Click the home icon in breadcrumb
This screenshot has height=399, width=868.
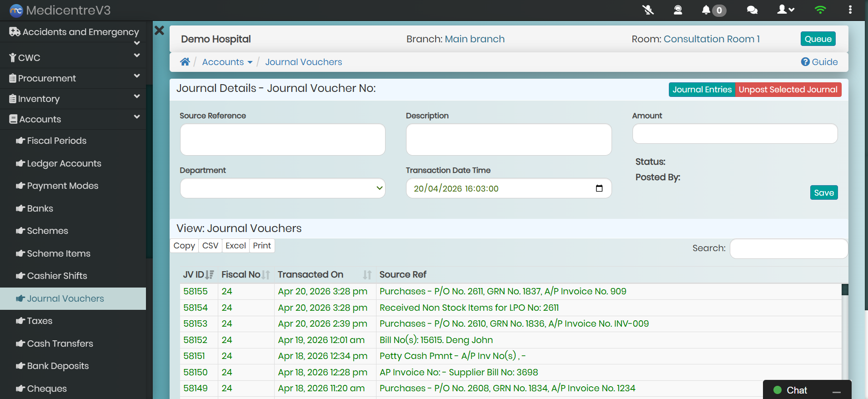click(185, 62)
